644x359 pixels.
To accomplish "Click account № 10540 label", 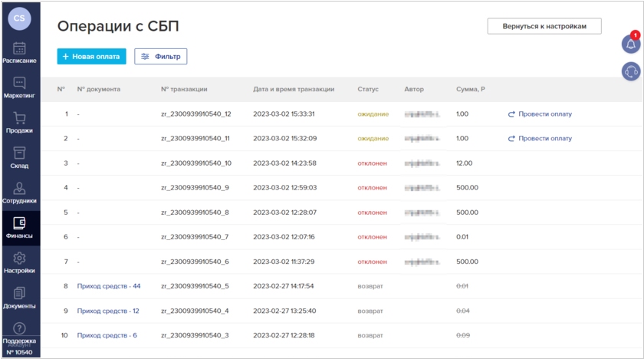I will click(19, 352).
